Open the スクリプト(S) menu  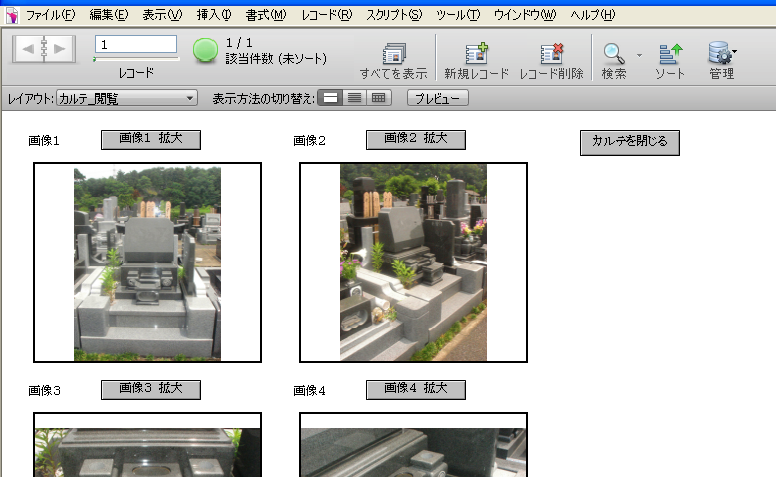tap(394, 15)
